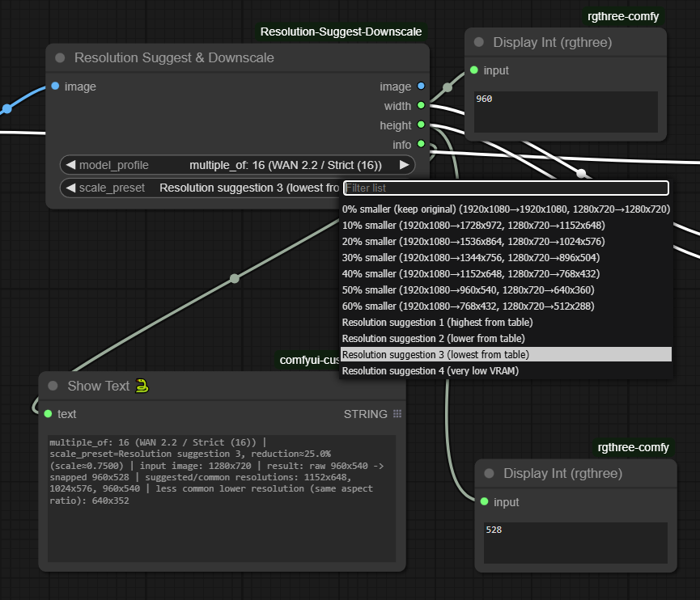Click the rgthree-comfy badge above top Display Int
The width and height of the screenshot is (700, 600).
click(623, 16)
